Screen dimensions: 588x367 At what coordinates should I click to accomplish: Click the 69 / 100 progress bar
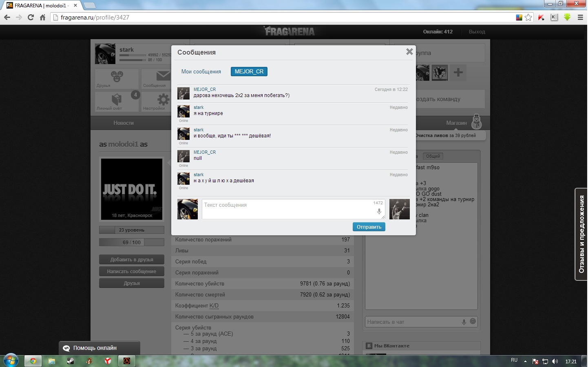click(132, 242)
